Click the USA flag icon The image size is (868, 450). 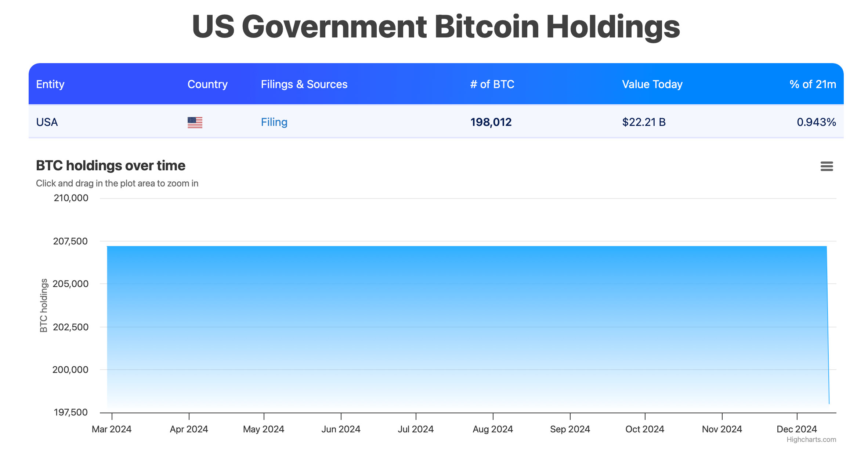pos(195,122)
